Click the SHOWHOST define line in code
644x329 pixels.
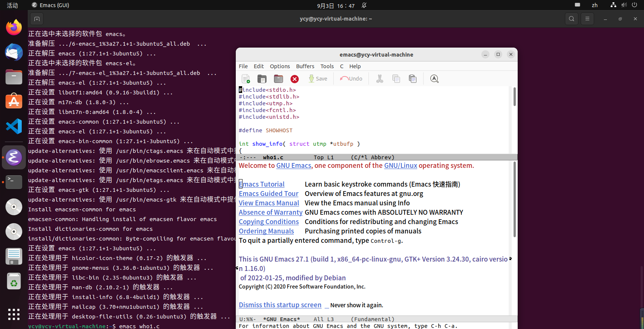click(265, 130)
